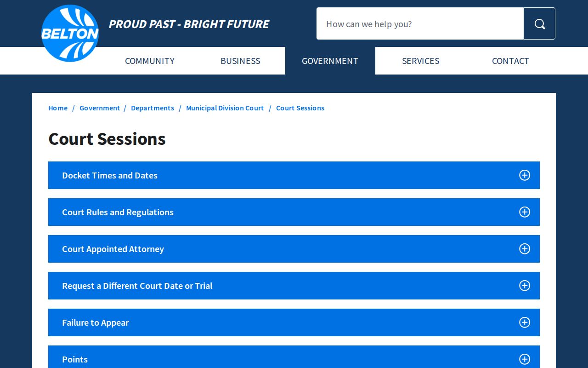Viewport: 588px width, 368px height.
Task: Follow the Departments breadcrumb link
Action: click(153, 108)
